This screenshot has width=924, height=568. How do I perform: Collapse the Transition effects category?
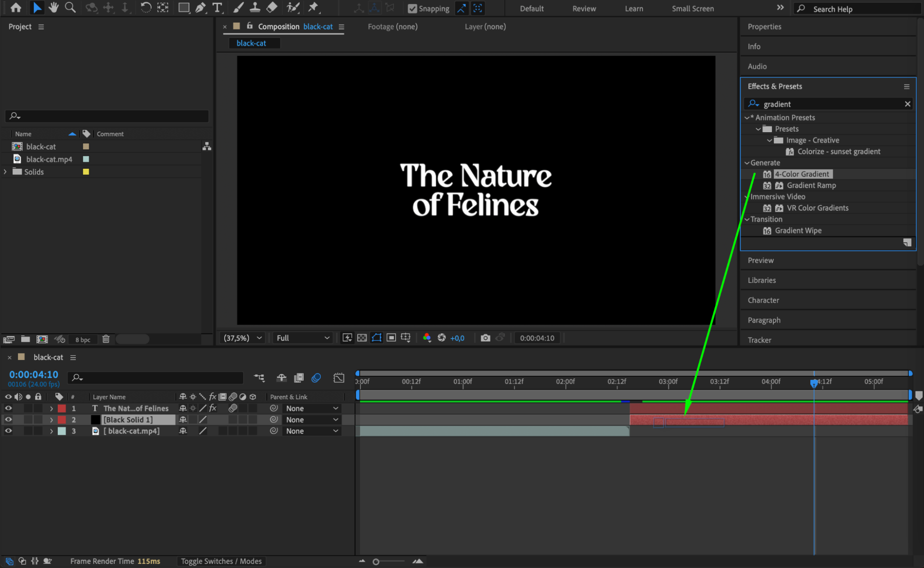(x=747, y=219)
